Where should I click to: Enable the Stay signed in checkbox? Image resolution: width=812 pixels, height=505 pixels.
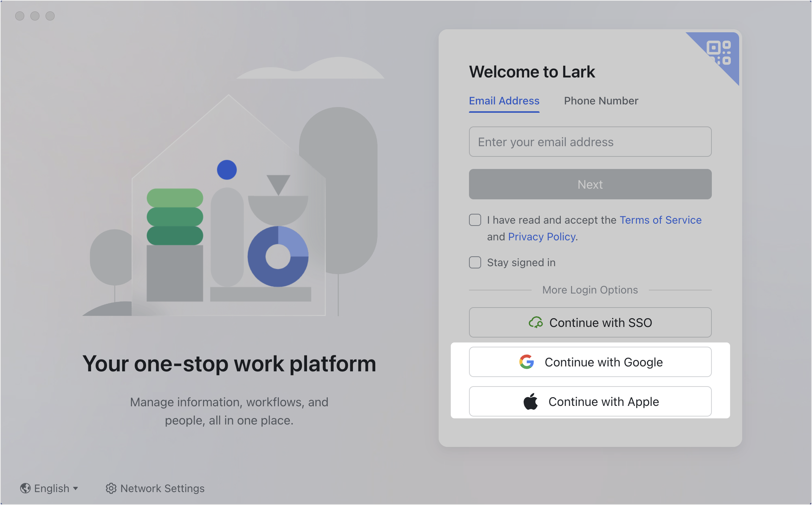coord(475,262)
